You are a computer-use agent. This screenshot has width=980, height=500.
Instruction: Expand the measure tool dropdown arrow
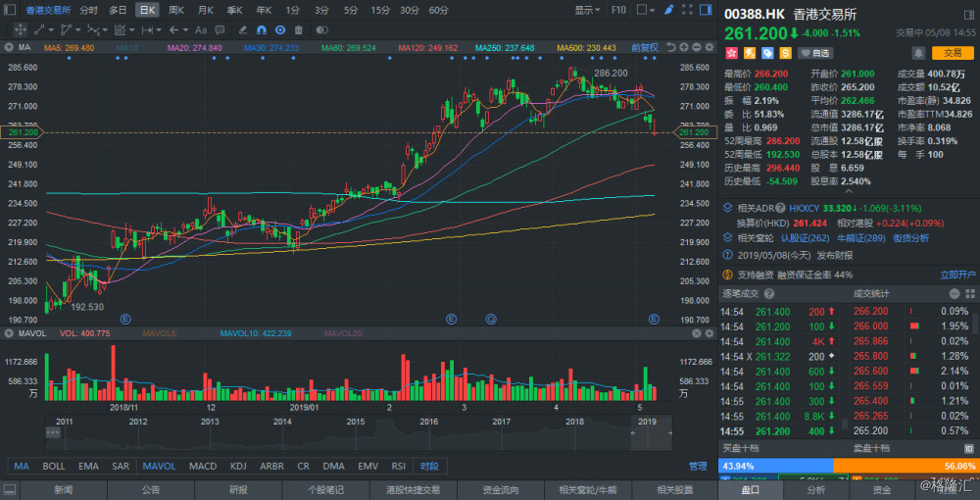coord(132,29)
